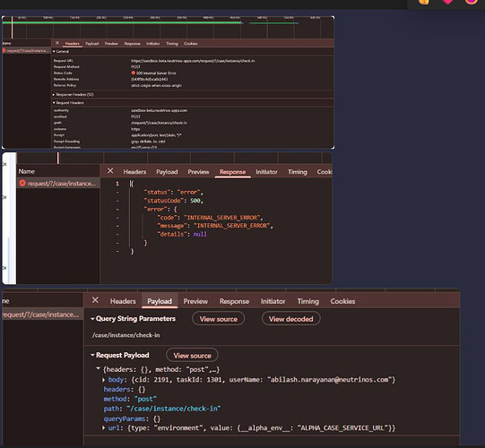Expand the url object in payload
The width and height of the screenshot is (485, 448).
point(104,428)
